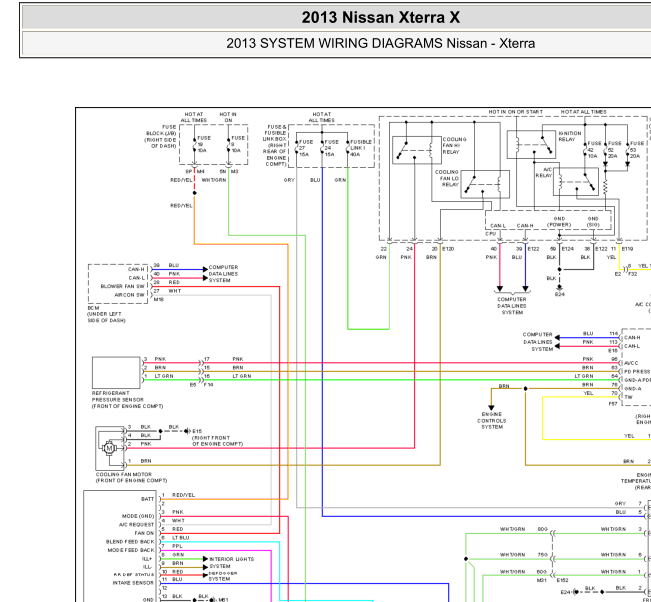Click the A/C RELAY label

(x=544, y=173)
